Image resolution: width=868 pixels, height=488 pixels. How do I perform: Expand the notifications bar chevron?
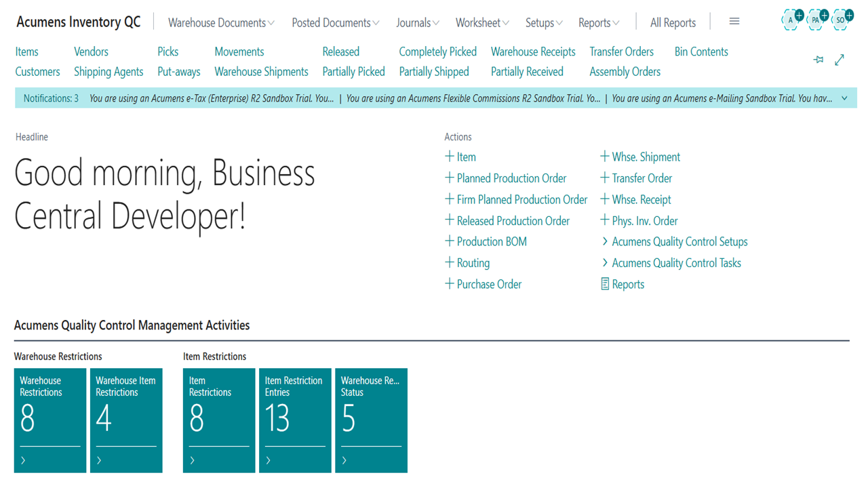pos(844,98)
